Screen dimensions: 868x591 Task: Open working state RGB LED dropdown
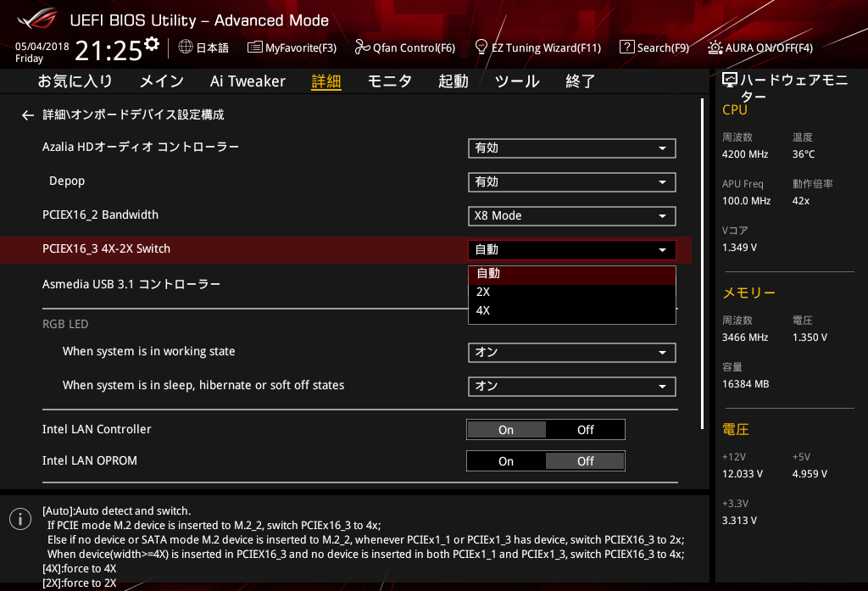click(x=571, y=353)
